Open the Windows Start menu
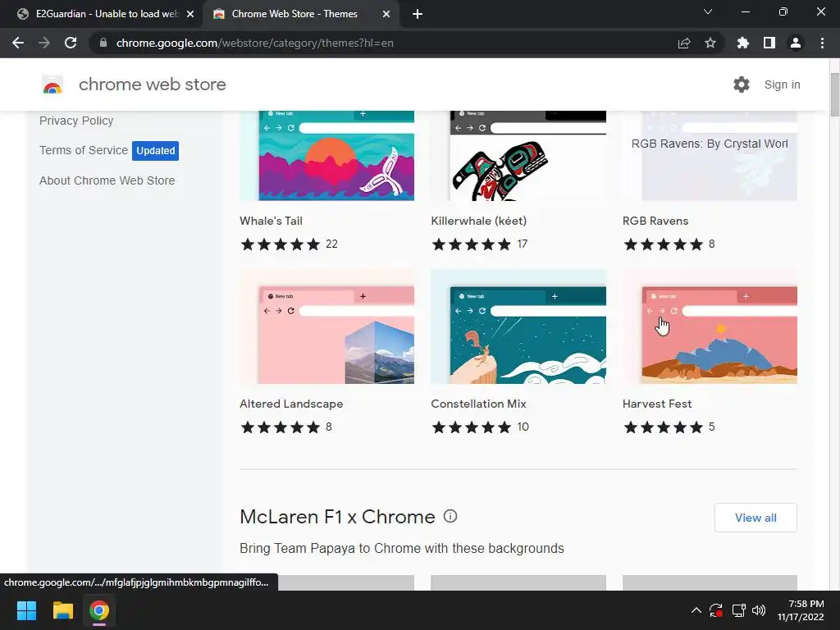Viewport: 840px width, 630px height. click(26, 610)
